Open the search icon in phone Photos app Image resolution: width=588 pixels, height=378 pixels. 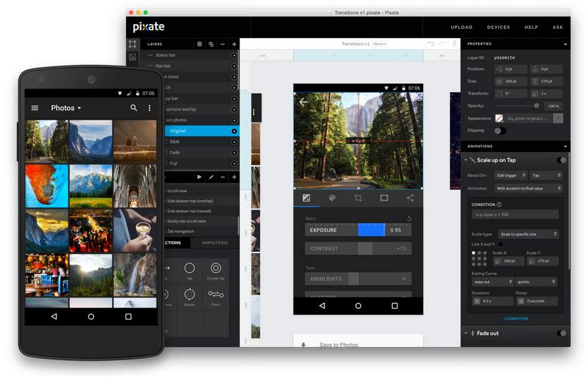[133, 108]
